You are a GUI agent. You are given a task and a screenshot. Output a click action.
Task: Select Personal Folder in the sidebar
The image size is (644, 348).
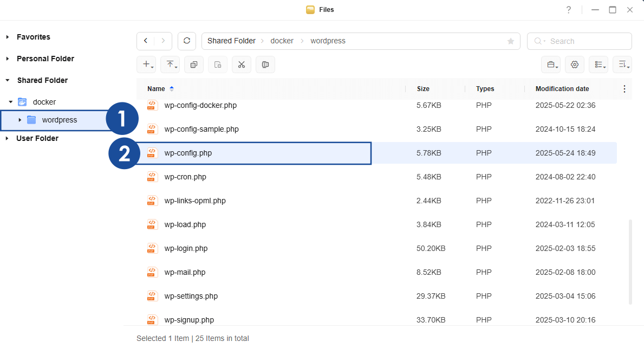click(45, 59)
